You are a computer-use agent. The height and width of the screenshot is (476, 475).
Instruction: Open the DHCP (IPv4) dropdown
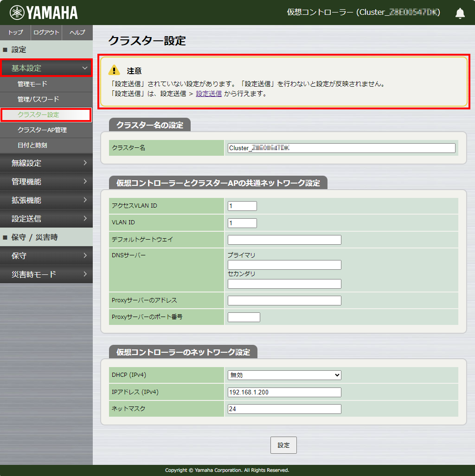tap(284, 375)
